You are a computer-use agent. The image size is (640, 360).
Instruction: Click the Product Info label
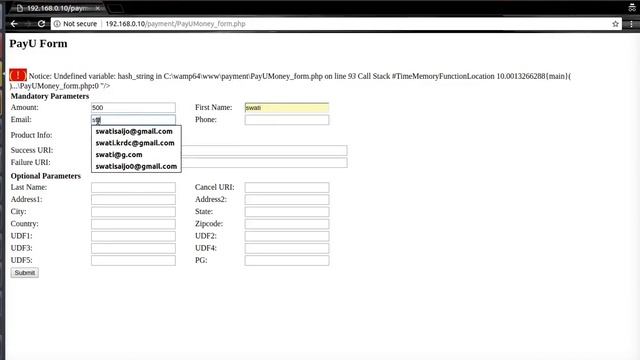coord(31,135)
